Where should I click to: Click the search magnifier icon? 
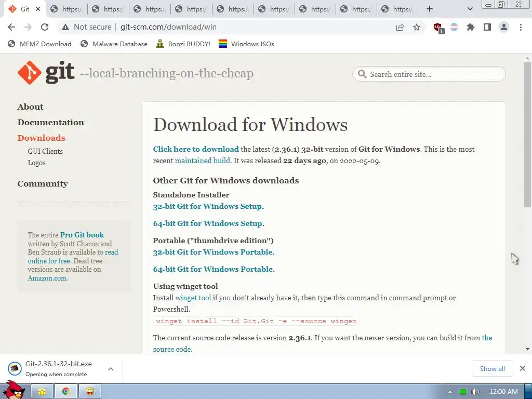click(362, 74)
